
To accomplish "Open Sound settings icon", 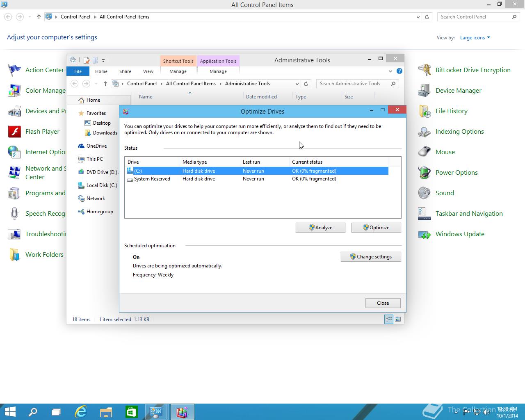I will pos(425,193).
